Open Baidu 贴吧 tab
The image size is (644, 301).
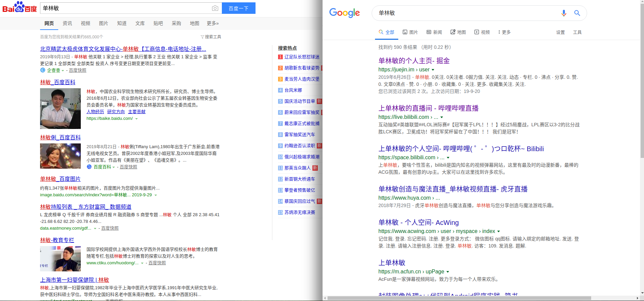[158, 23]
